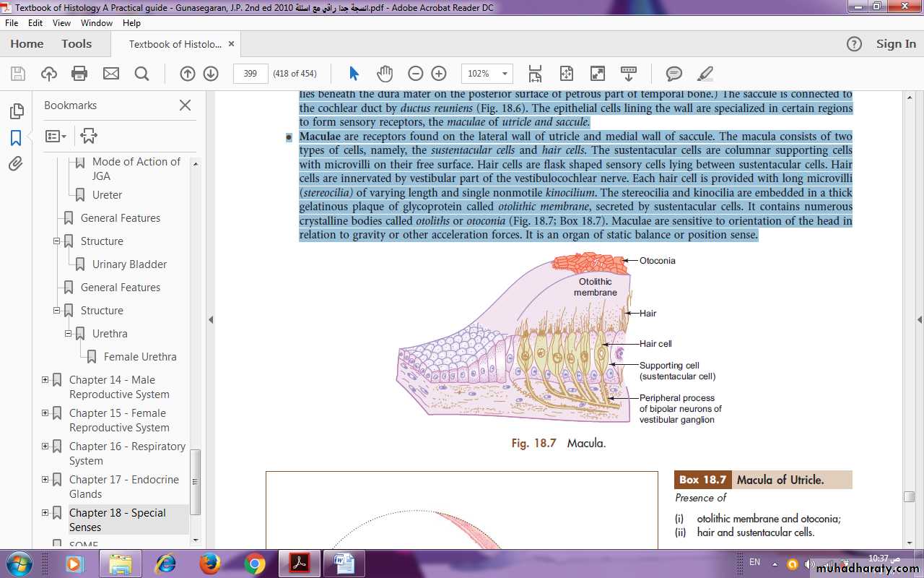
Task: Open the Find text magnifier tool
Action: (141, 73)
